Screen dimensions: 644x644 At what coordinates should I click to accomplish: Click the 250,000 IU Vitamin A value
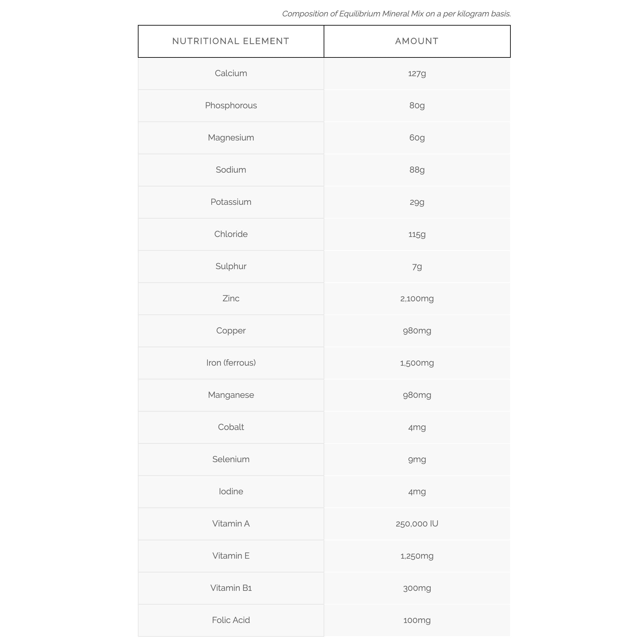(x=417, y=524)
